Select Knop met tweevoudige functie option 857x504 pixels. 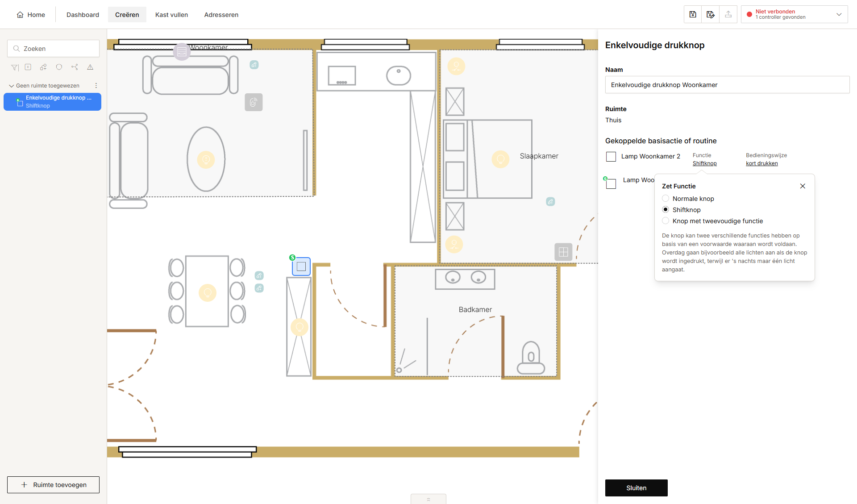[x=666, y=221]
